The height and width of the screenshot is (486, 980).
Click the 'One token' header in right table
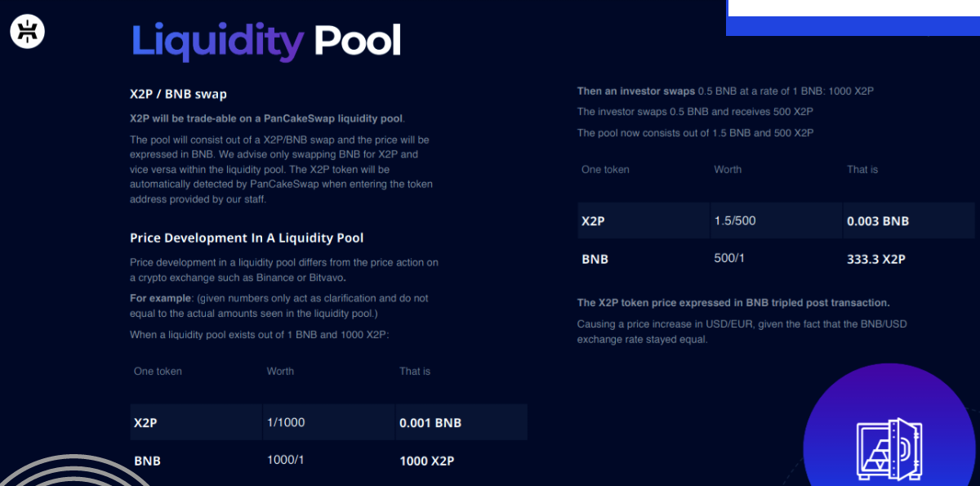click(605, 169)
